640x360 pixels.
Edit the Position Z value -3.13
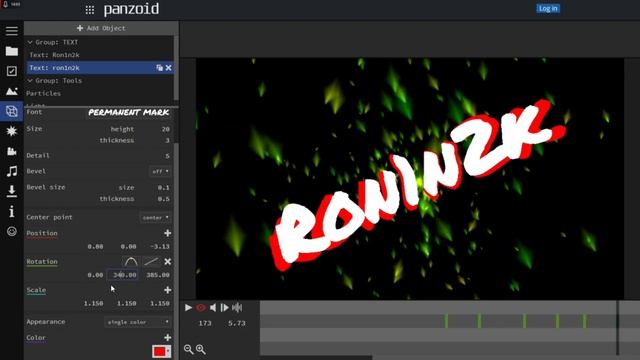coord(159,247)
